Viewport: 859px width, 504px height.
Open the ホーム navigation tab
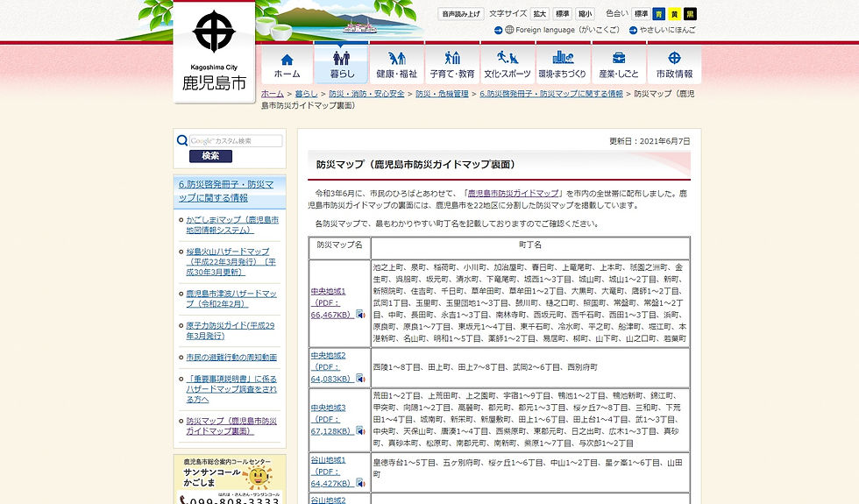point(288,64)
